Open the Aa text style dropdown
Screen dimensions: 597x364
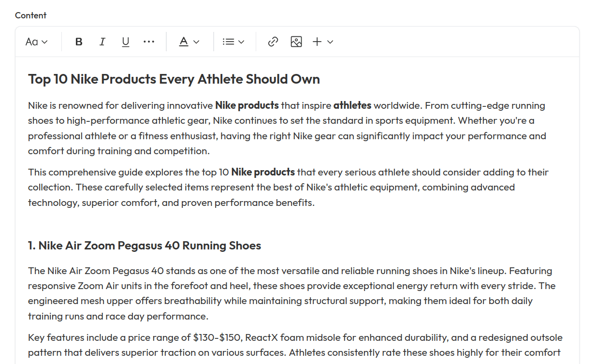[x=36, y=42]
